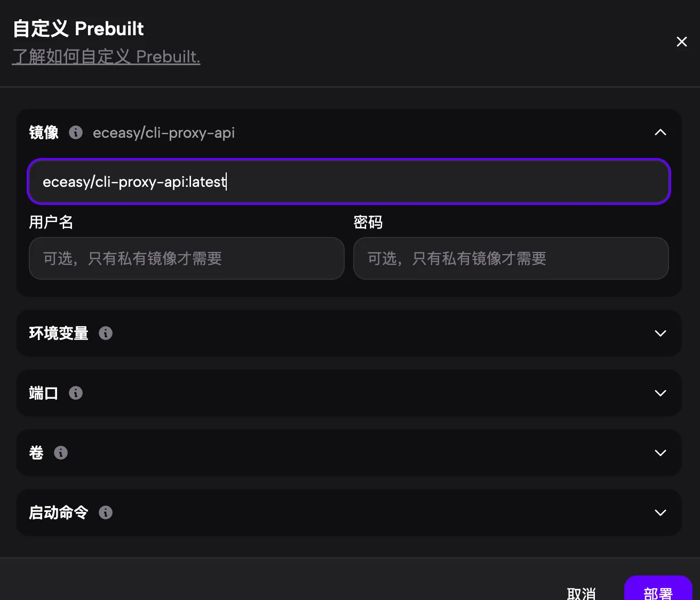View the info icon beside 卷

(61, 453)
